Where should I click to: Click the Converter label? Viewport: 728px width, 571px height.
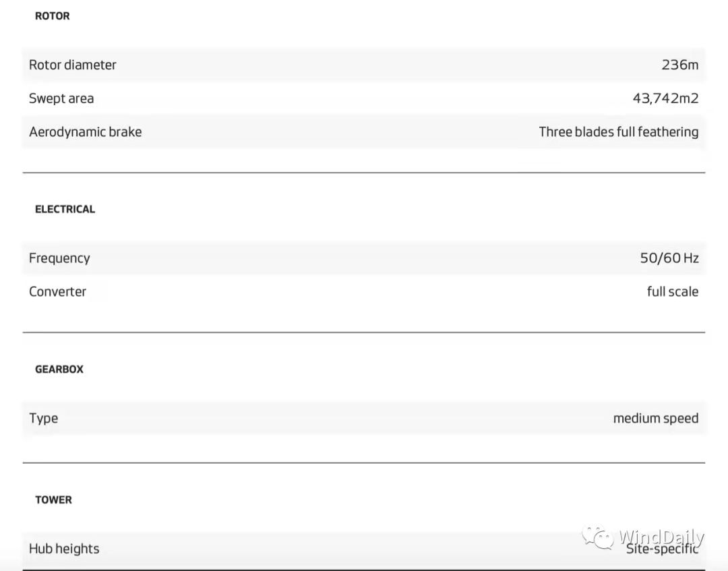pos(57,292)
